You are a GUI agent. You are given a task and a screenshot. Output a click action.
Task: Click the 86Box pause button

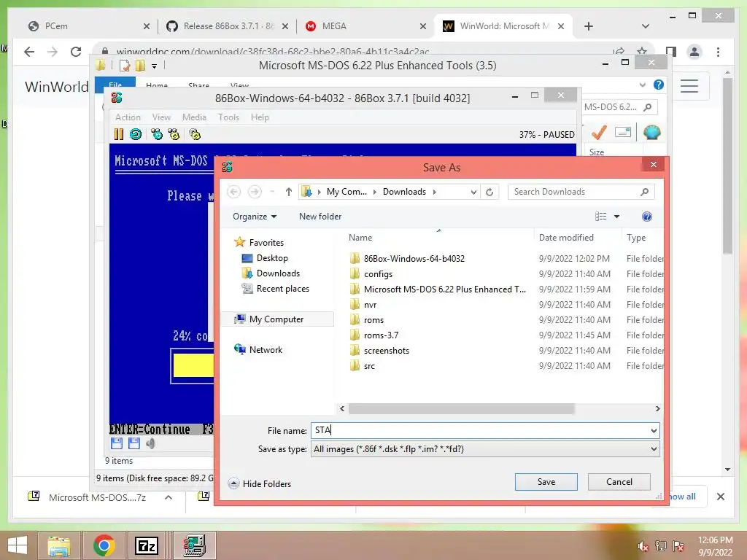click(119, 134)
